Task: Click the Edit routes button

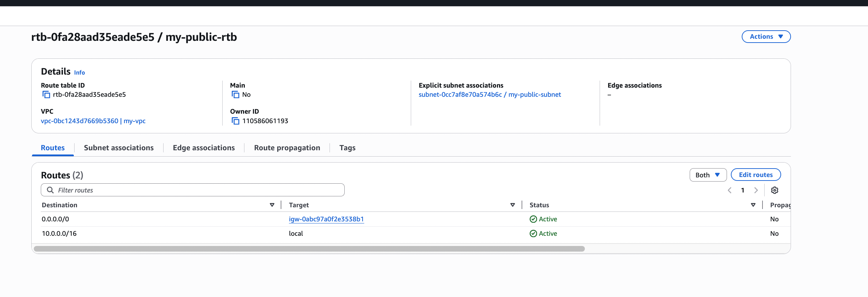Action: (x=755, y=175)
